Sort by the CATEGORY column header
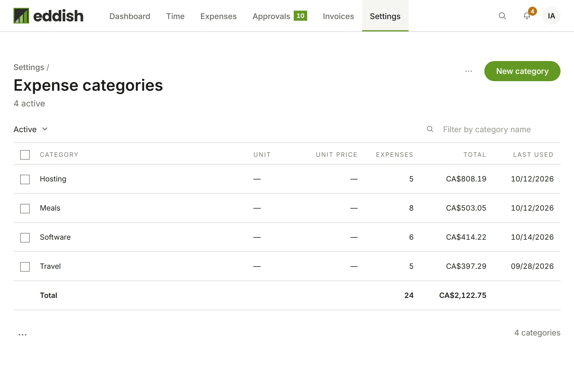Viewport: 574px width, 392px height. pos(59,155)
